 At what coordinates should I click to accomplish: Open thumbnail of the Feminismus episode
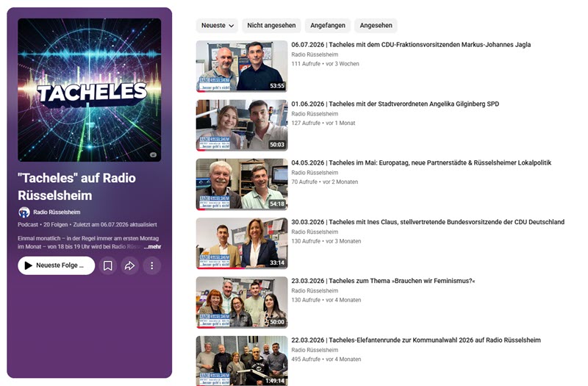(x=242, y=302)
